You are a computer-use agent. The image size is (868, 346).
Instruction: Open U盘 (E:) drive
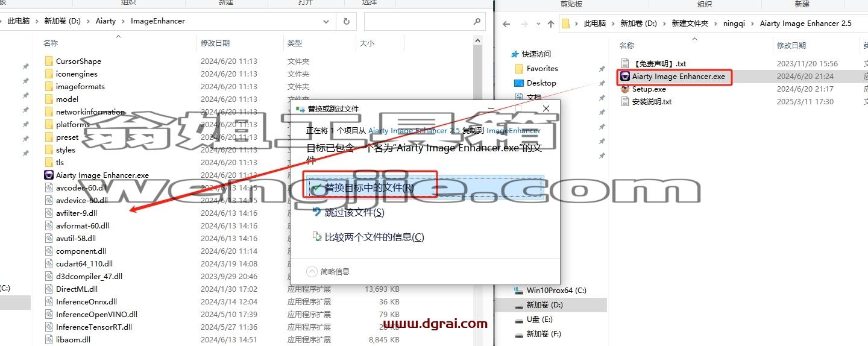(x=539, y=319)
